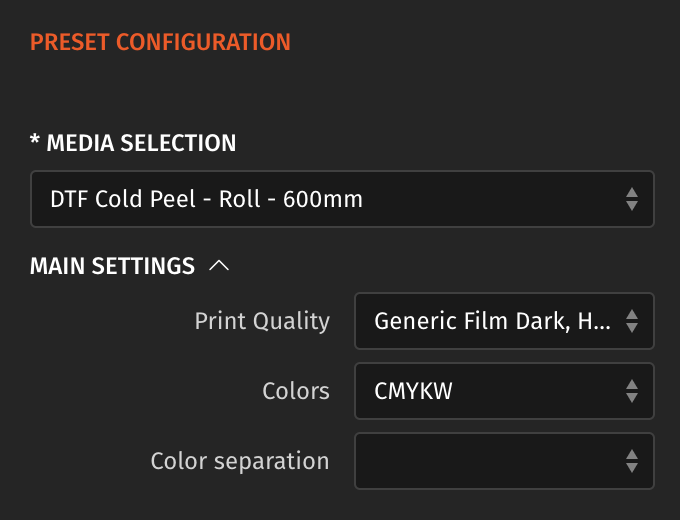This screenshot has width=680, height=520.
Task: Click the blank area inside Color separation field
Action: point(480,461)
